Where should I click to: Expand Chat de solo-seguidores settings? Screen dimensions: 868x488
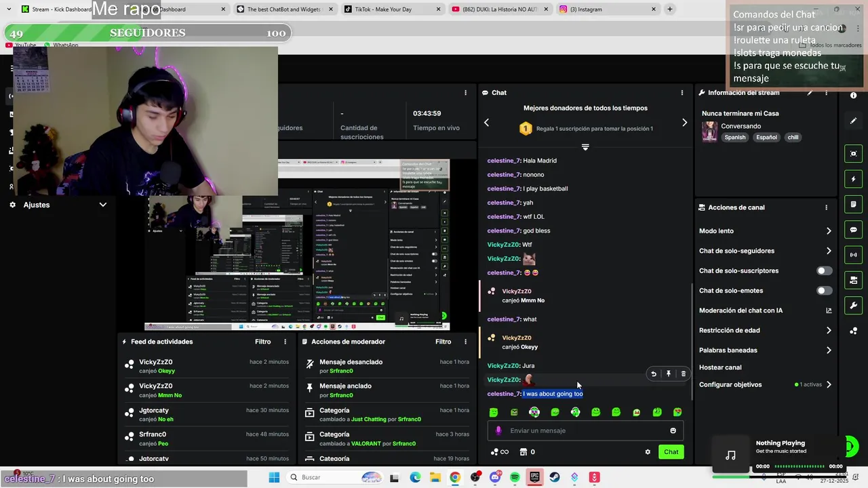click(829, 251)
